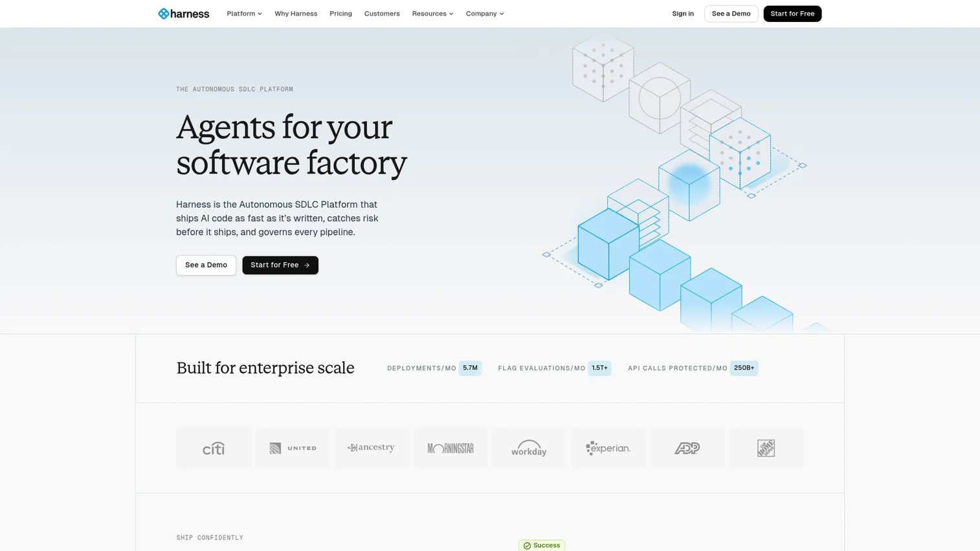The width and height of the screenshot is (980, 551).
Task: Click the hero See a Demo button
Action: click(x=206, y=265)
